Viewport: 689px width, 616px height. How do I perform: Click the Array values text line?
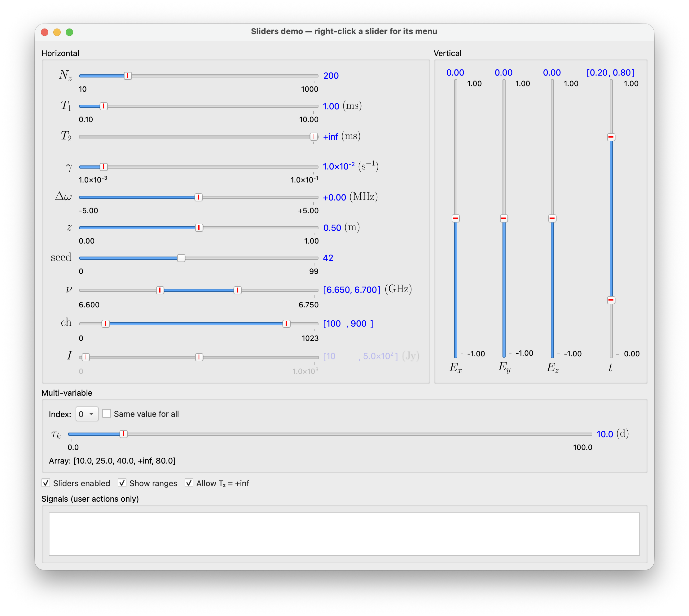click(112, 461)
